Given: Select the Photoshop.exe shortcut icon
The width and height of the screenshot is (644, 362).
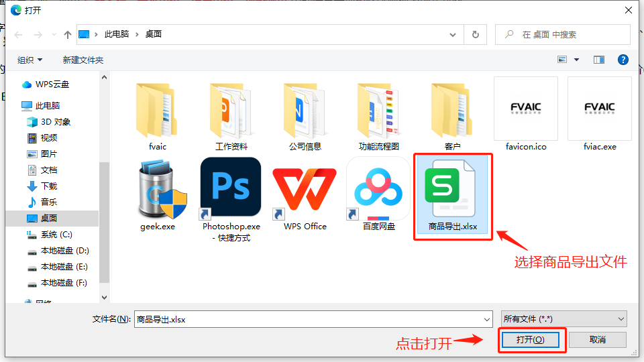Looking at the screenshot, I should [231, 189].
